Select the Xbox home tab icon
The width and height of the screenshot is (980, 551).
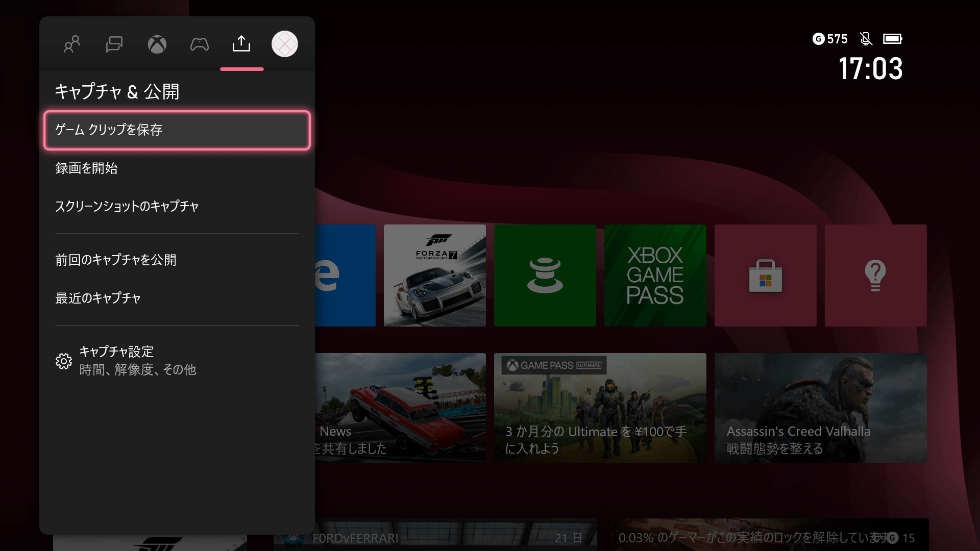(157, 44)
